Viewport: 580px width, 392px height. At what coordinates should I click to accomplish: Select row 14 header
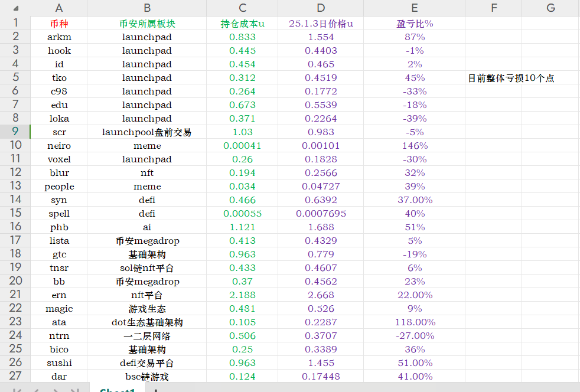[15, 200]
